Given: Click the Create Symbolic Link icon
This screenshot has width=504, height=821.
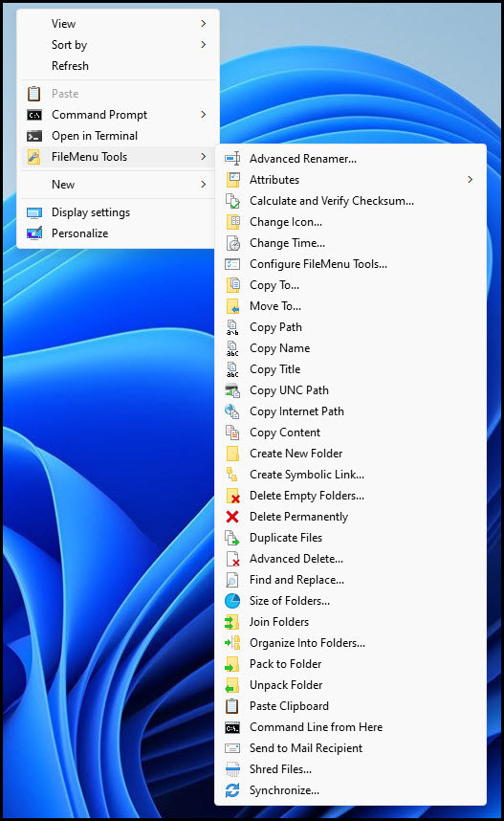Looking at the screenshot, I should click(x=232, y=475).
